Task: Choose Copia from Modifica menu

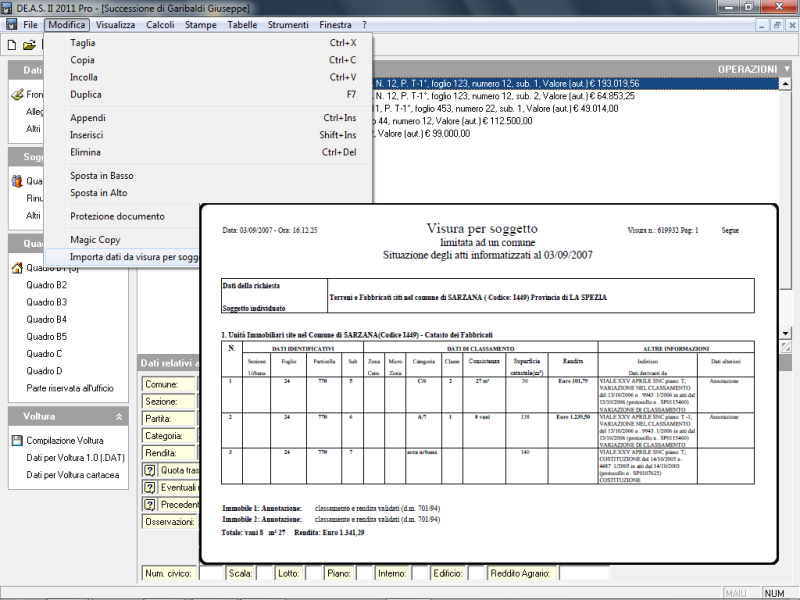Action: point(209,60)
